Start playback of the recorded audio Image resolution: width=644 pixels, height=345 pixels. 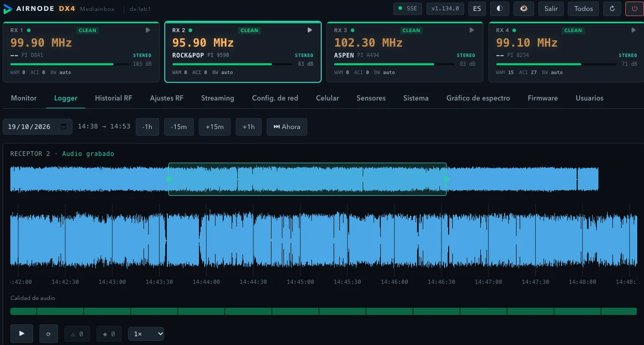[x=22, y=334]
